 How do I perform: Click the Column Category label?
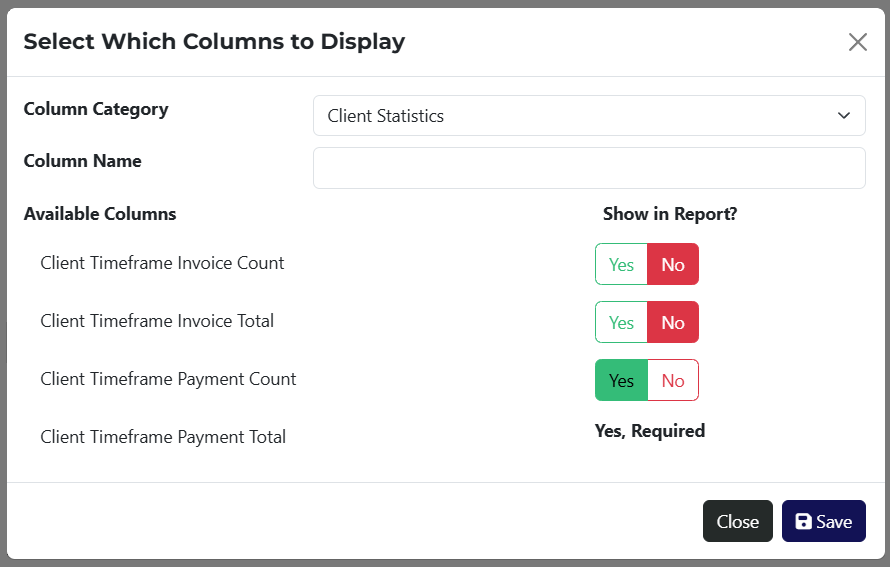[96, 109]
